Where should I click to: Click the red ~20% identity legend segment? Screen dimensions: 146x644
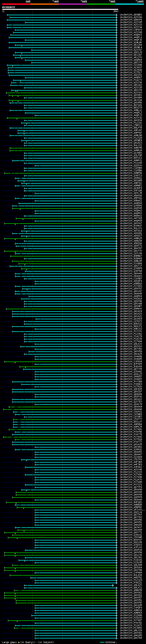click(x=16, y=4)
